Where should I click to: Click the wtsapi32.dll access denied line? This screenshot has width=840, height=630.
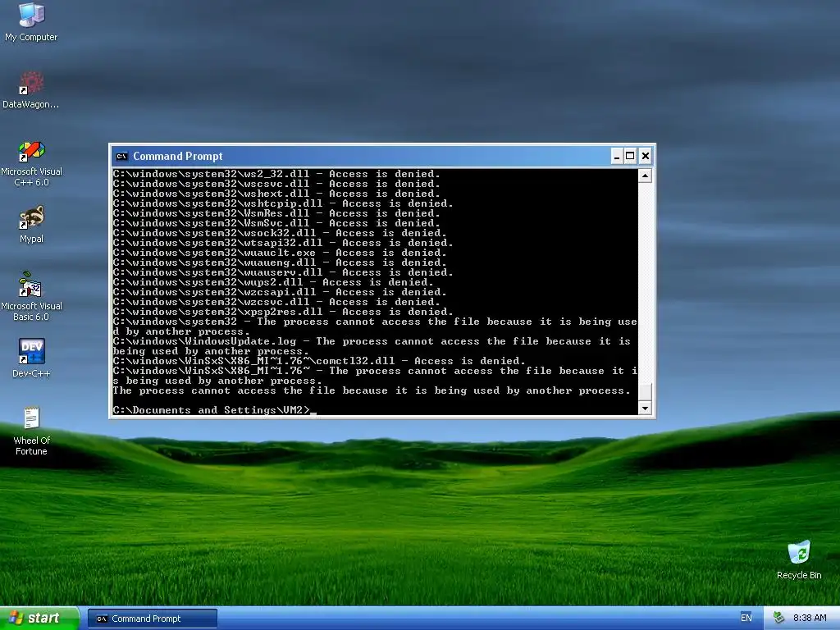pyautogui.click(x=283, y=243)
